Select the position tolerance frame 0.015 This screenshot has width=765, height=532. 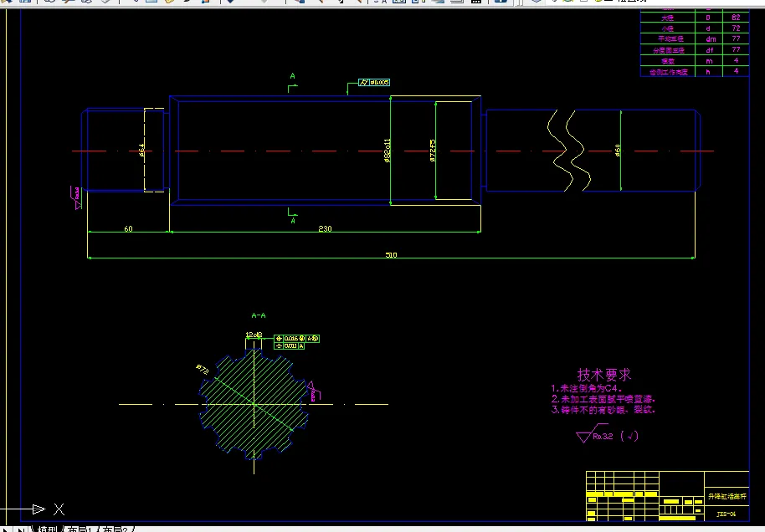[296, 339]
